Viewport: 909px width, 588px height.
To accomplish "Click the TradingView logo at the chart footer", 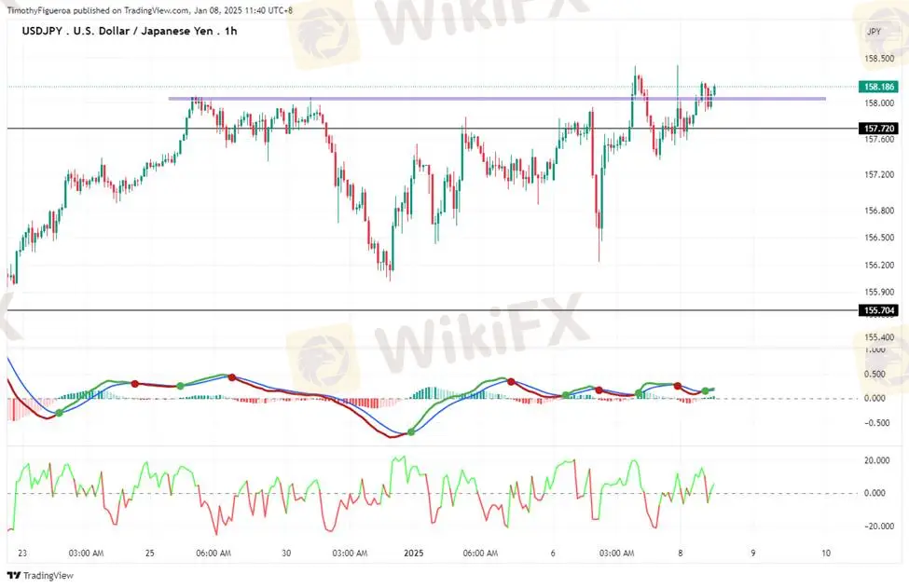I will coord(40,575).
